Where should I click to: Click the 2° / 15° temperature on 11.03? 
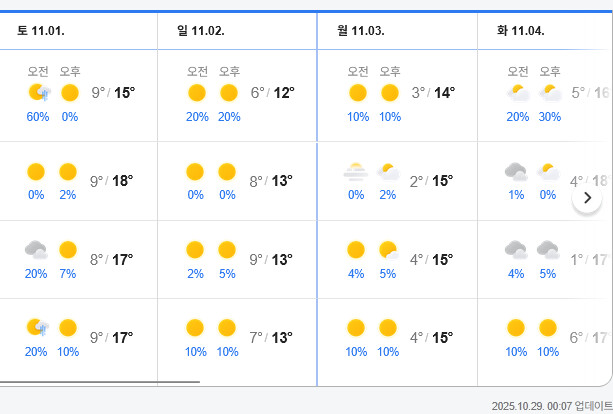tap(432, 181)
